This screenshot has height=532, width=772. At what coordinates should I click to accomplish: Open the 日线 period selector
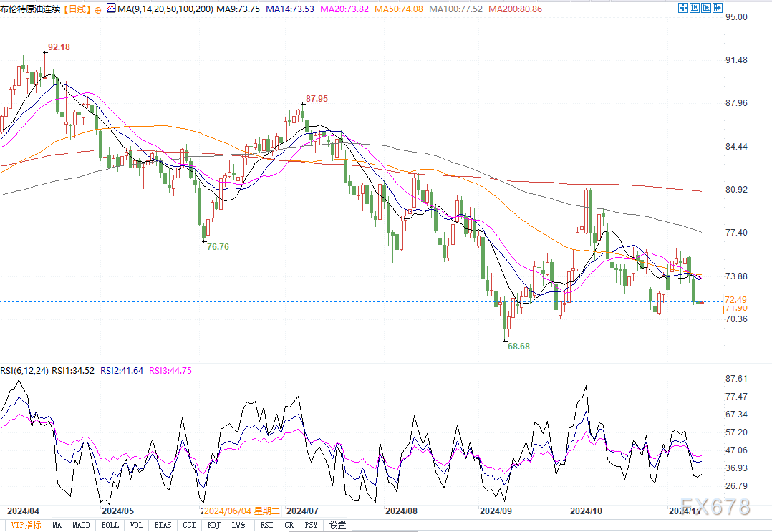(x=76, y=10)
